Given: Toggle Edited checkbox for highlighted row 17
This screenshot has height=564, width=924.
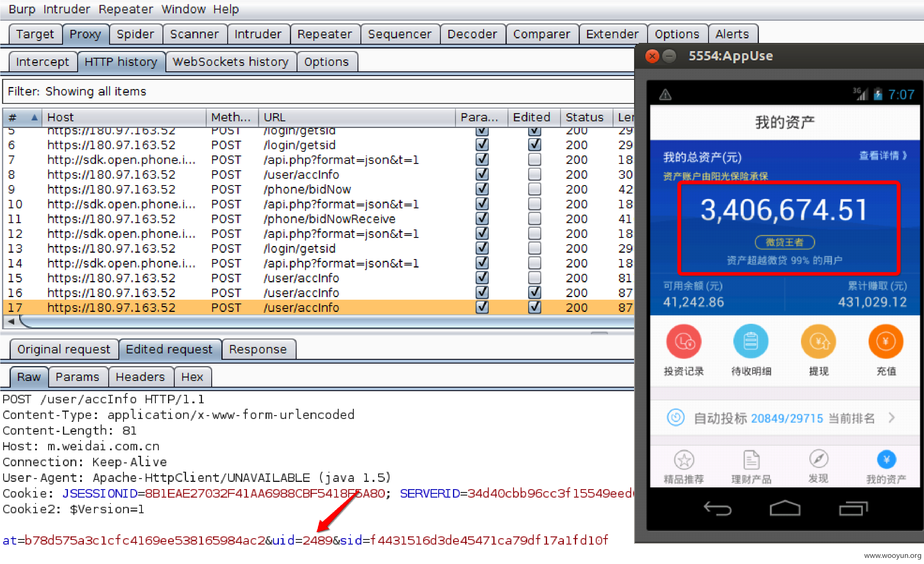Looking at the screenshot, I should (x=534, y=307).
